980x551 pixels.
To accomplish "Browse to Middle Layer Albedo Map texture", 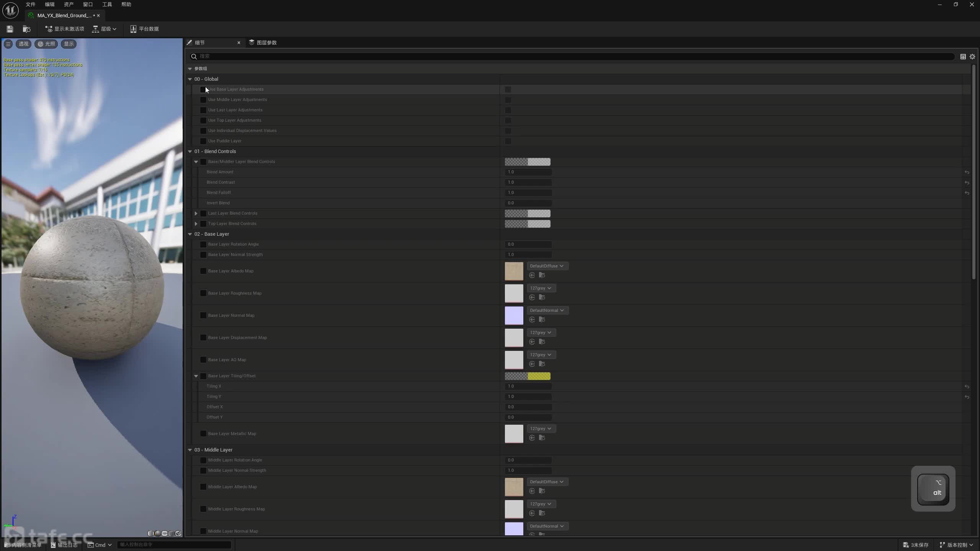I will 542,491.
